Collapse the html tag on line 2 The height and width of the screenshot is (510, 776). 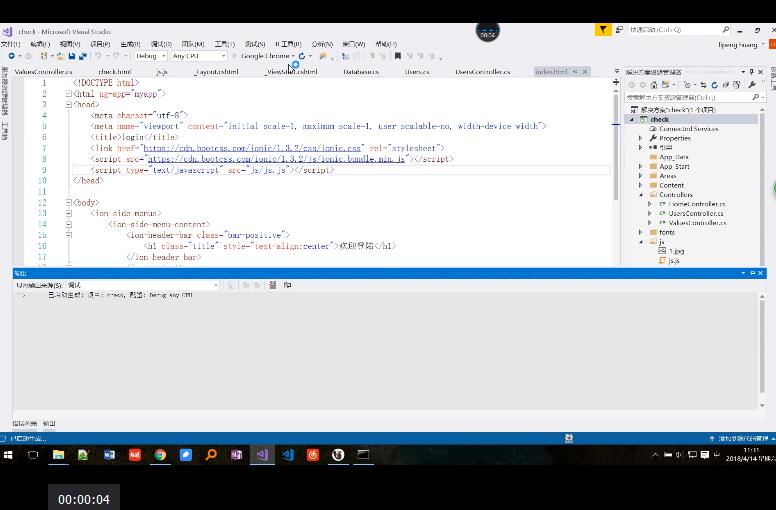pyautogui.click(x=69, y=93)
